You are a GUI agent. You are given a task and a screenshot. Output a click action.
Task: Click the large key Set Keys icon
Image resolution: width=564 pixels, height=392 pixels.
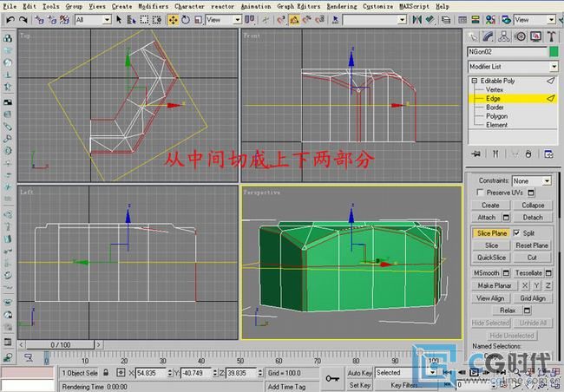point(331,378)
